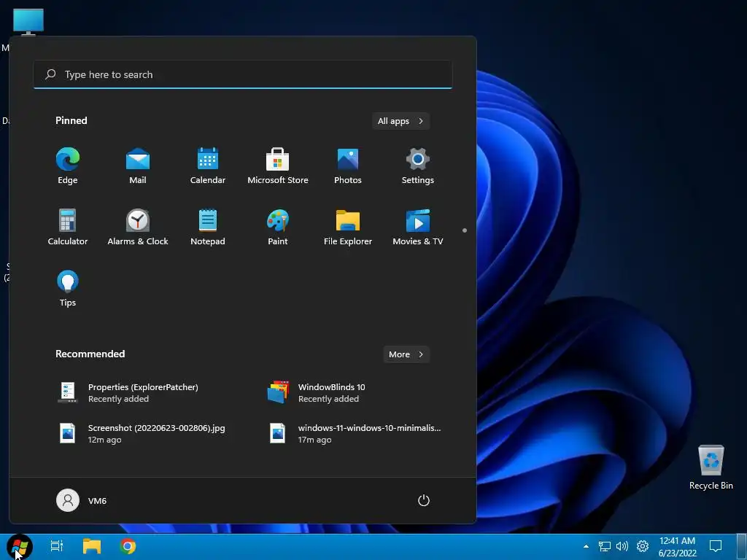Show hidden tray icons arrow
Viewport: 747px width, 560px height.
click(586, 547)
